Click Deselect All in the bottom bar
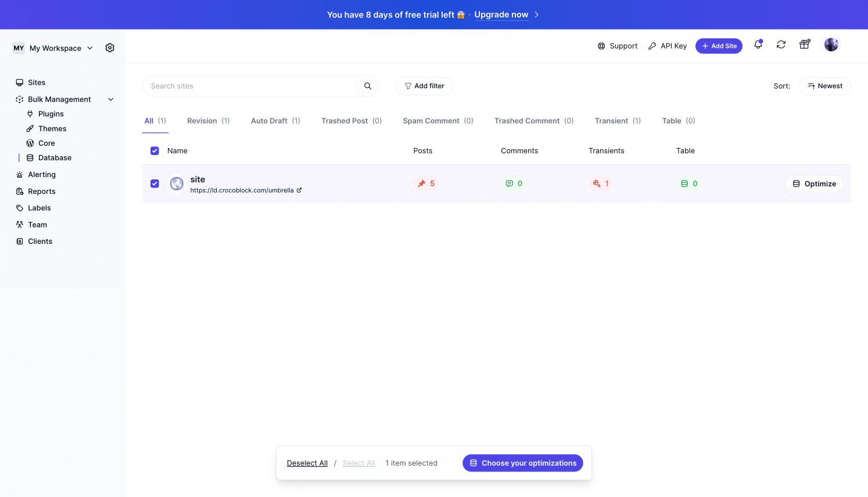This screenshot has height=497, width=868. point(307,463)
